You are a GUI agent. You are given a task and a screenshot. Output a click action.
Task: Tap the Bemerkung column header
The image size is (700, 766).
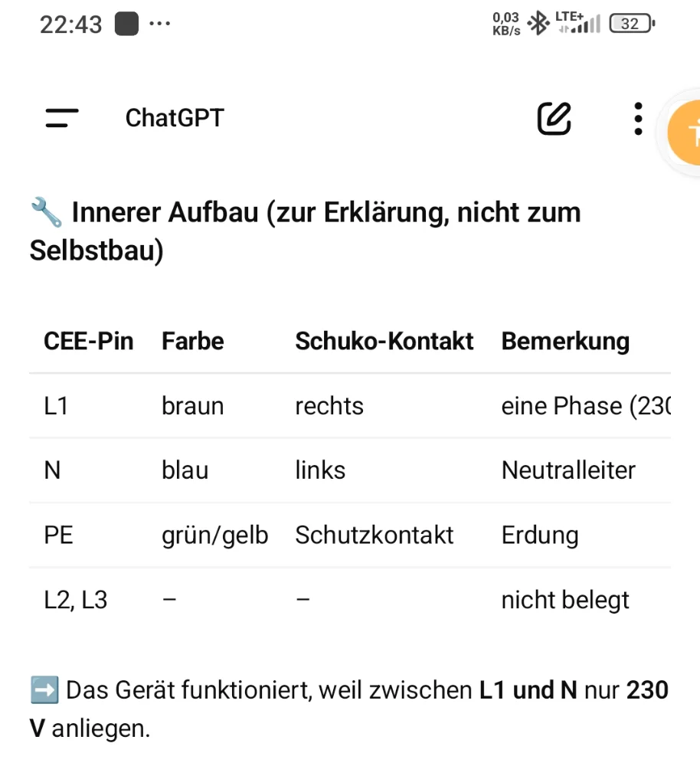(565, 341)
